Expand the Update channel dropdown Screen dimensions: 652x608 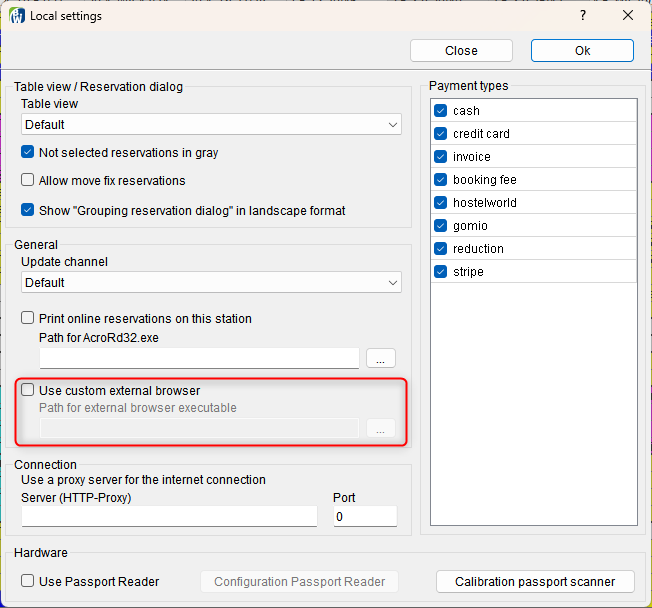211,283
